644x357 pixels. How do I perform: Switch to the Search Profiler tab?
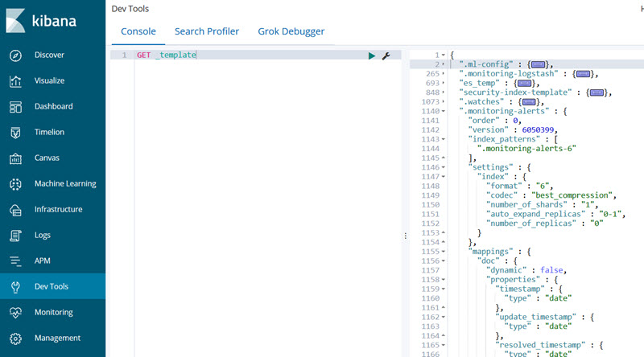(x=207, y=31)
